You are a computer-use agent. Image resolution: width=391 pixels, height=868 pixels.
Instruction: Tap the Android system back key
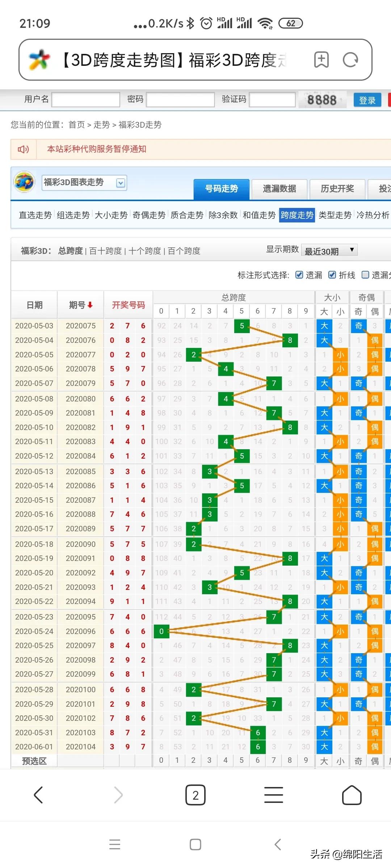click(x=278, y=844)
